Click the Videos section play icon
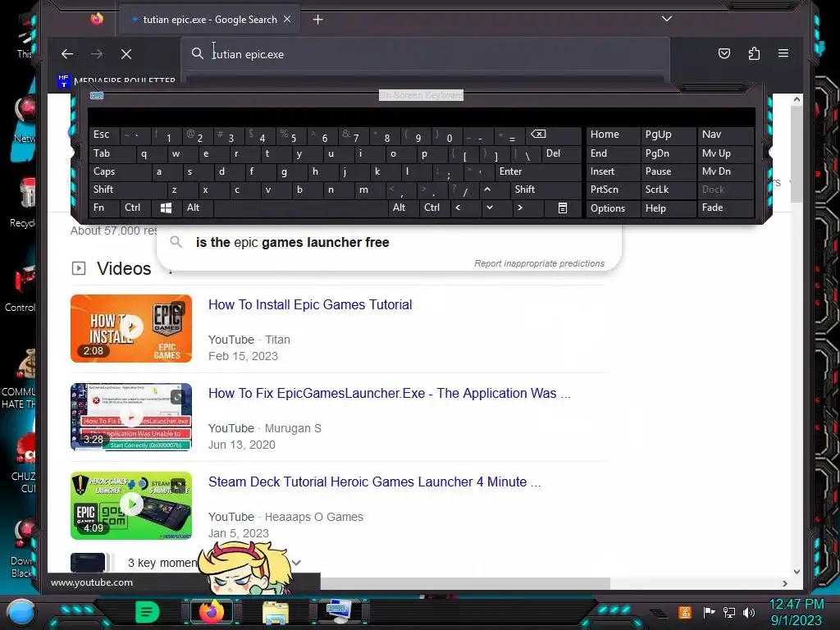840x630 pixels. click(x=79, y=268)
